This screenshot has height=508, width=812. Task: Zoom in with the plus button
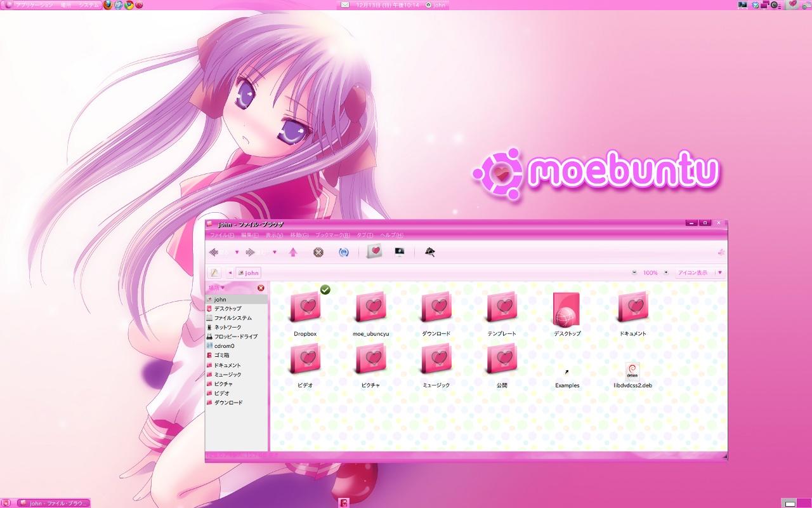click(x=666, y=273)
